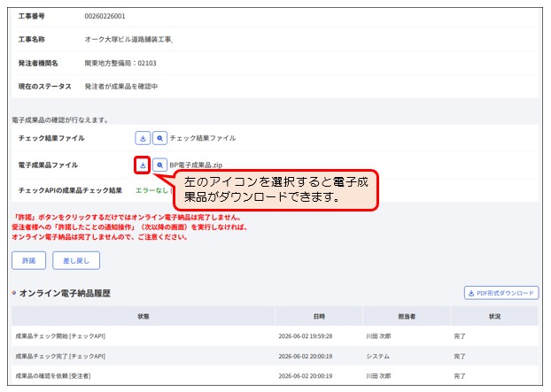Select the システム cell in 担当者 column
The width and height of the screenshot is (551, 392).
tap(377, 356)
